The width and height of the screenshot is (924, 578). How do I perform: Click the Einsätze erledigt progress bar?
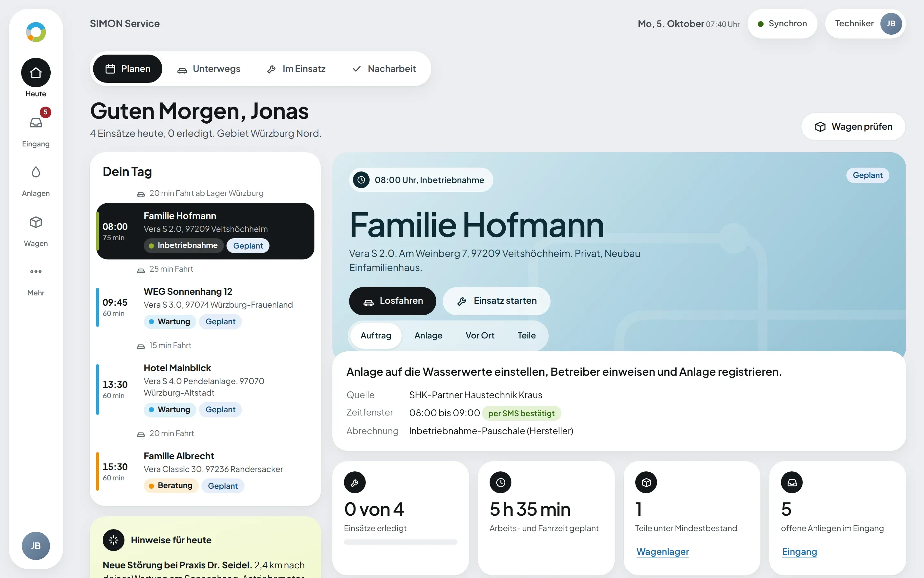tap(400, 542)
